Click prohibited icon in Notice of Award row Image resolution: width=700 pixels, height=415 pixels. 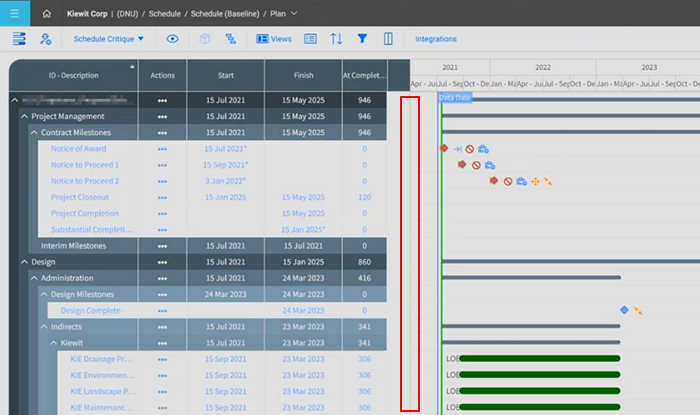[470, 149]
